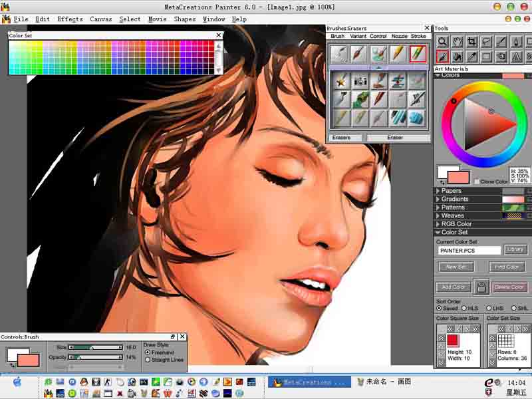Image resolution: width=532 pixels, height=399 pixels.
Task: Select the LHS sort order
Action: click(489, 308)
